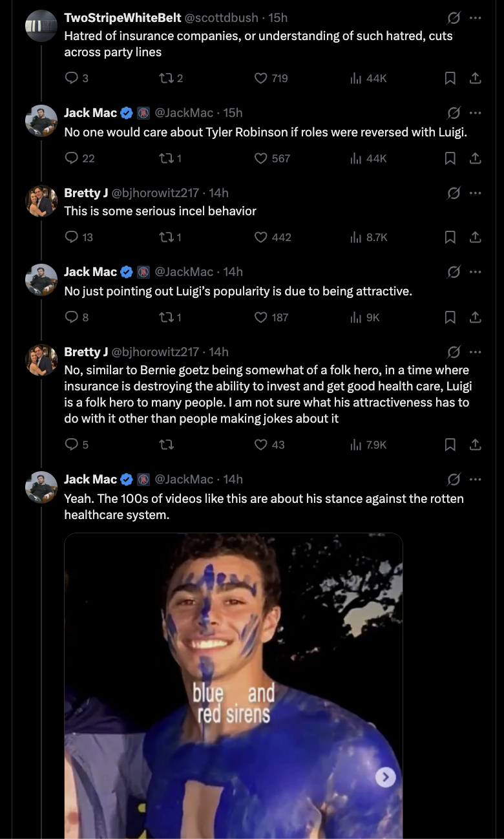The width and height of the screenshot is (504, 839).
Task: Click Grok icon on Tyler Robinson tweet
Action: pos(454,113)
